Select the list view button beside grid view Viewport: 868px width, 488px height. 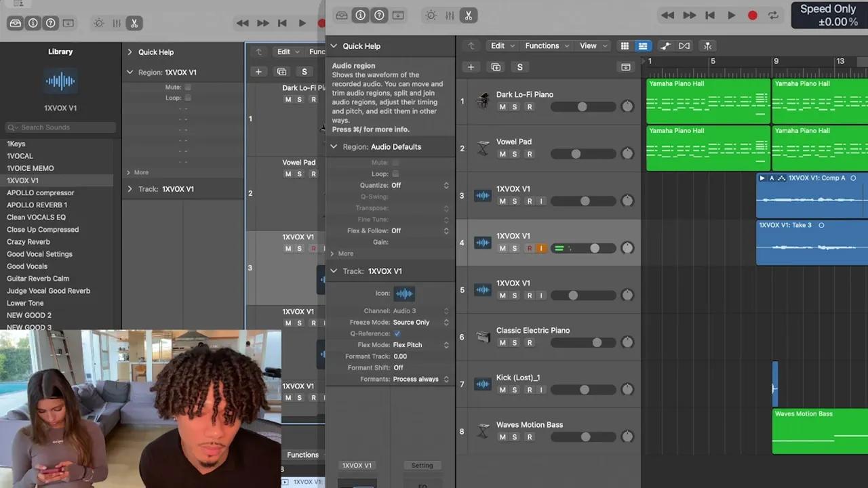(642, 46)
